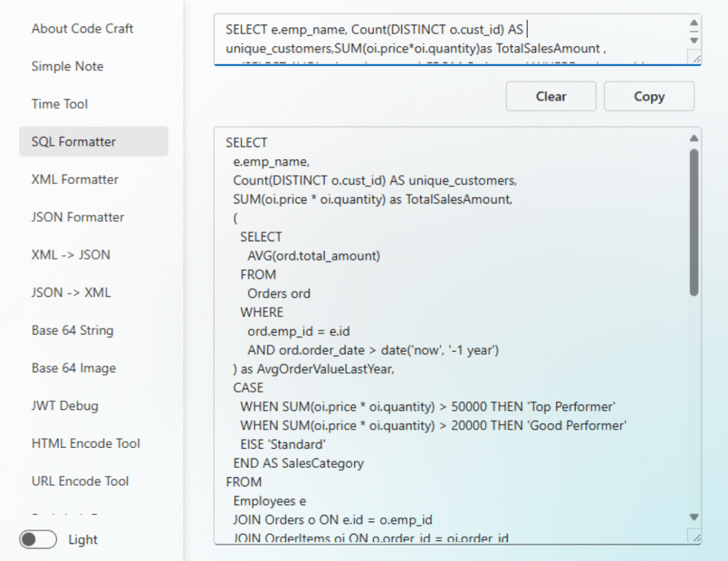This screenshot has width=728, height=561.
Task: Click input box scroll up arrow
Action: tap(694, 23)
